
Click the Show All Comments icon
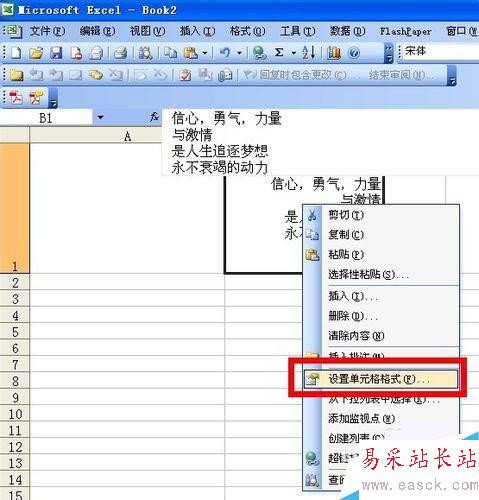95,75
